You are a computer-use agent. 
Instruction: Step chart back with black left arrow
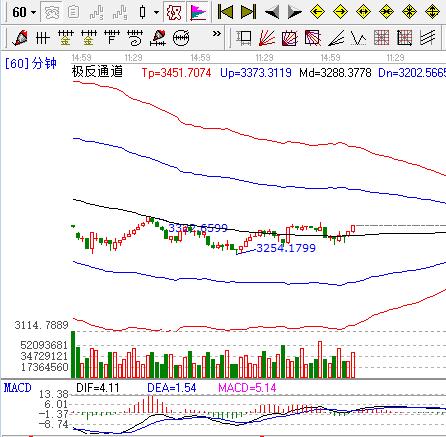point(272,12)
